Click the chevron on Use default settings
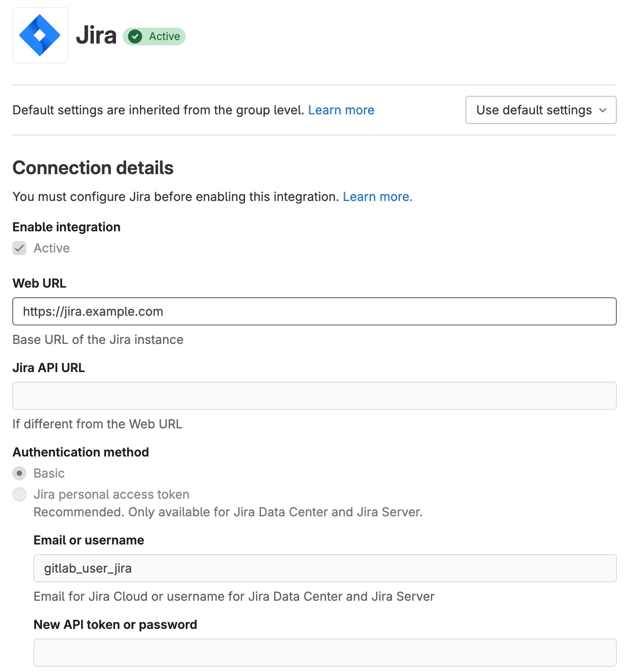Screen dimensions: 630x672 pos(603,110)
